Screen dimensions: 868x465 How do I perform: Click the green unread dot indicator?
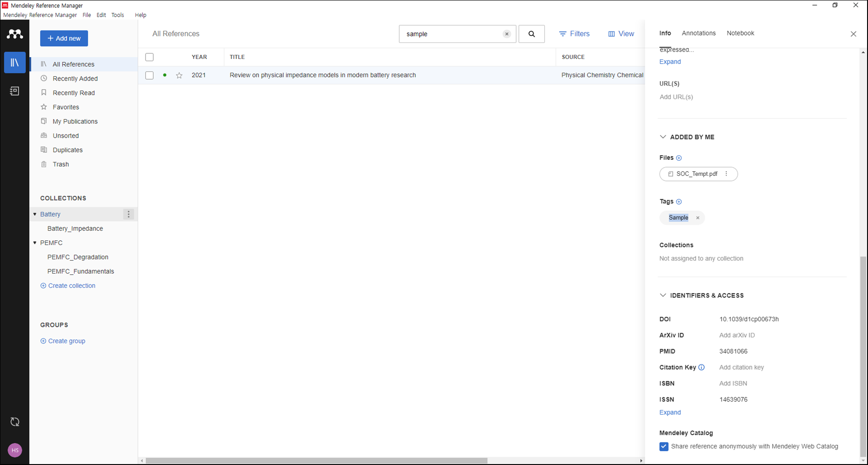pos(165,75)
